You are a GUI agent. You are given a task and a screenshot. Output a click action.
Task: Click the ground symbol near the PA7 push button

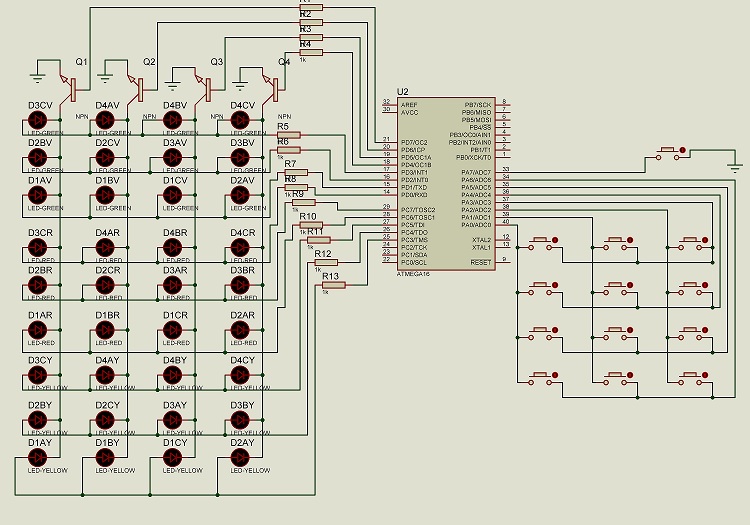[x=735, y=168]
